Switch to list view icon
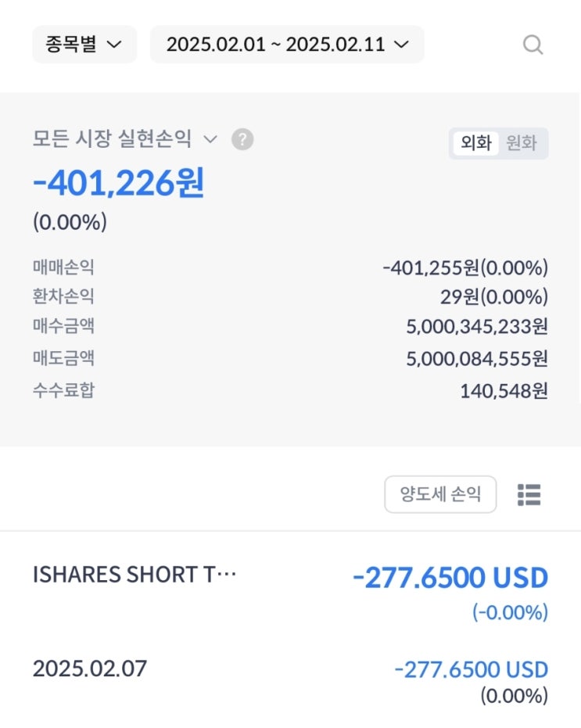 [x=529, y=494]
